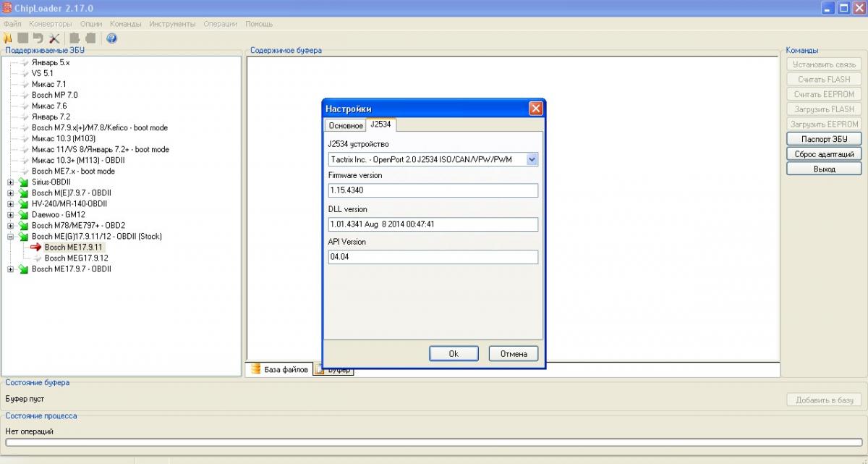This screenshot has width=868, height=464.
Task: Click the second gray icon before the help button
Action: point(90,38)
